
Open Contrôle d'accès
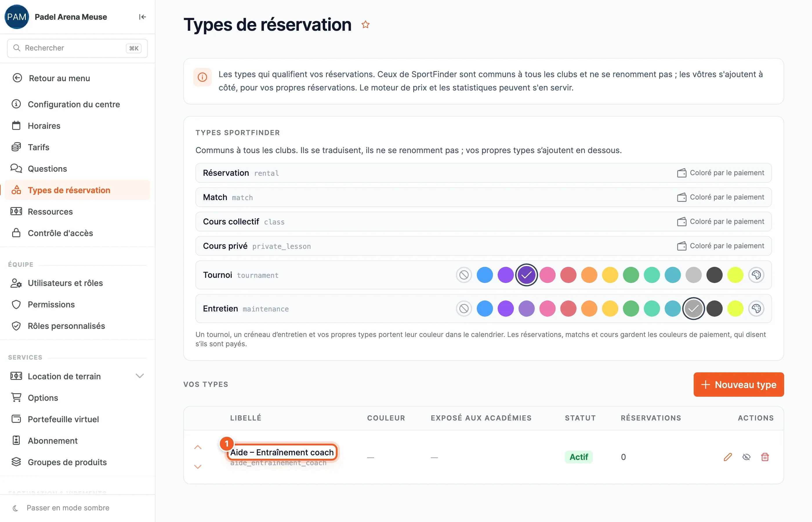click(77, 233)
